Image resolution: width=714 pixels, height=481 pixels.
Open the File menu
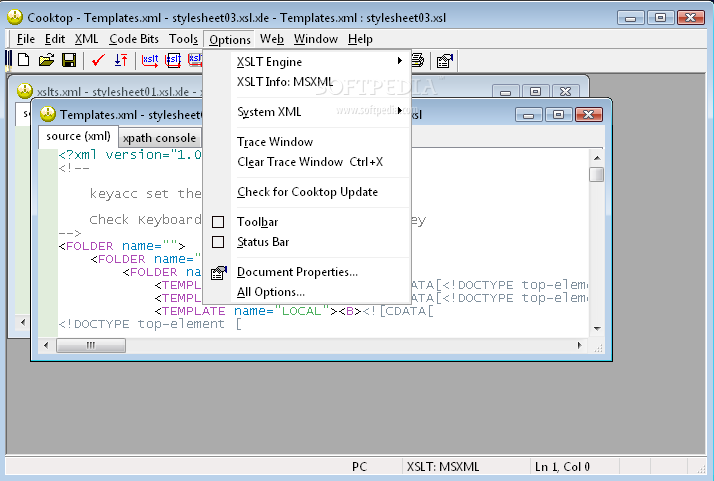click(26, 39)
